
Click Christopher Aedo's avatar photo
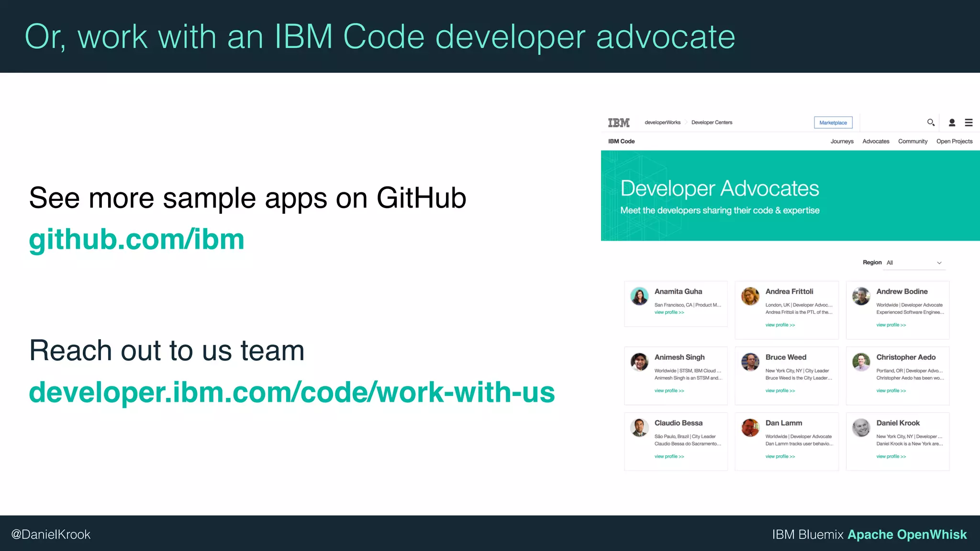pos(861,362)
